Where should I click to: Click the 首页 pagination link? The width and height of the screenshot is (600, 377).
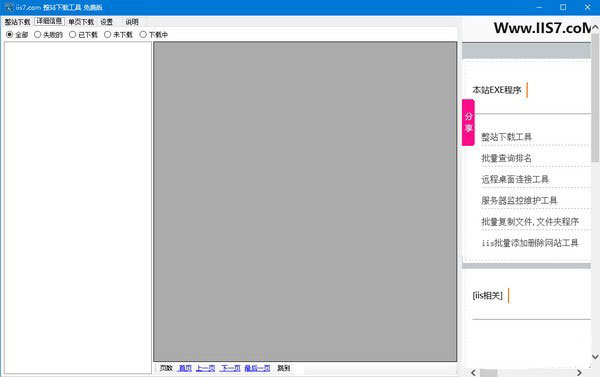[185, 368]
